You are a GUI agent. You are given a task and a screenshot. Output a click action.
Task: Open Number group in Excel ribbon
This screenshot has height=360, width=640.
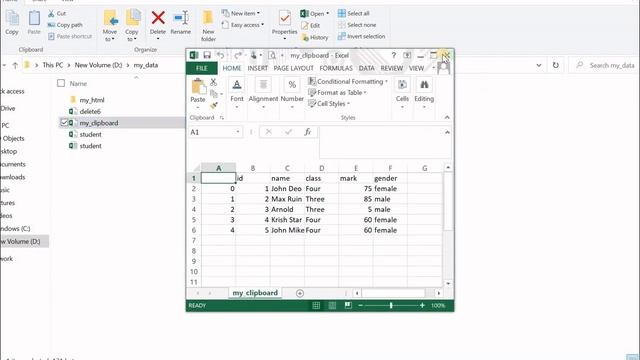tap(292, 93)
